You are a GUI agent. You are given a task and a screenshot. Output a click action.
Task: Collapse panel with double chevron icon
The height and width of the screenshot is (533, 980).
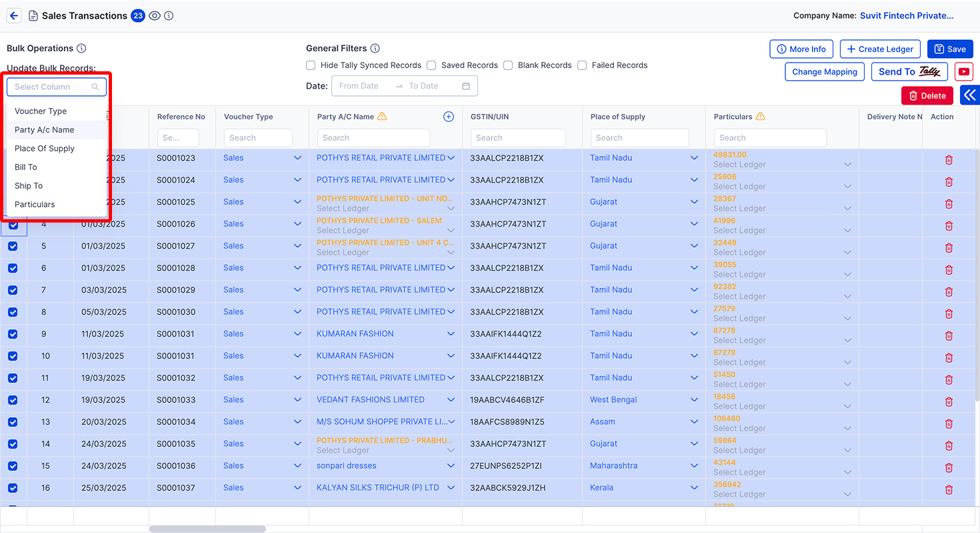(970, 95)
